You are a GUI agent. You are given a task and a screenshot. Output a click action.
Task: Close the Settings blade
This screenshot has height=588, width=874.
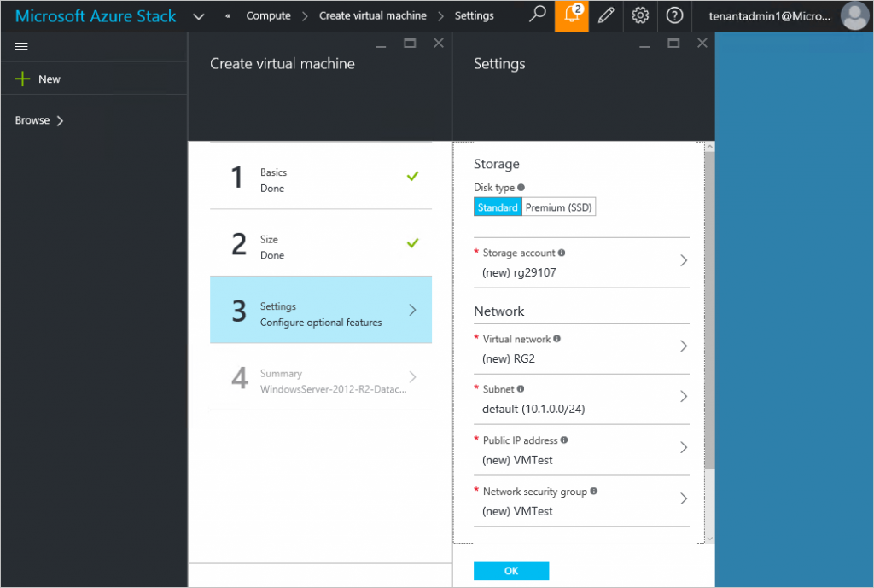pyautogui.click(x=702, y=43)
